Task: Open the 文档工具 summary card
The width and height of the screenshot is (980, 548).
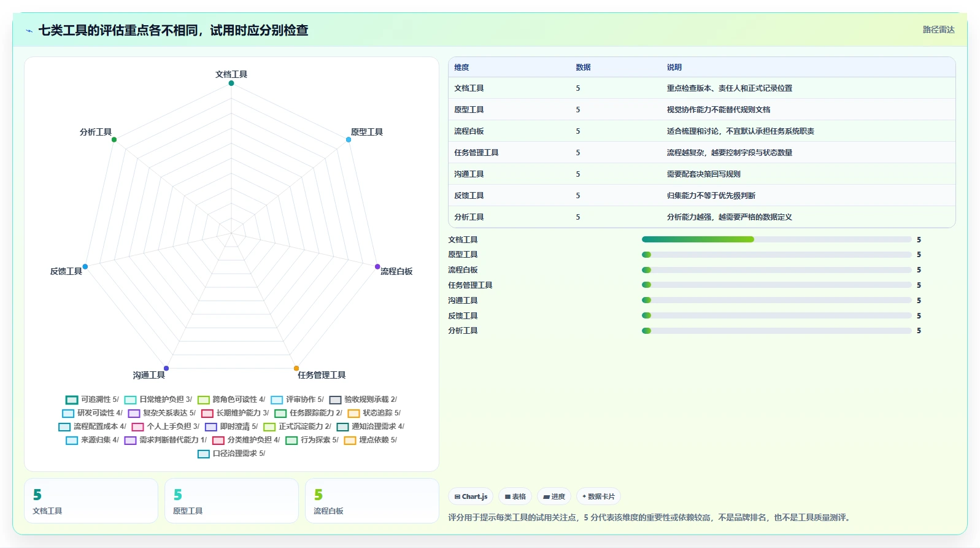Action: 91,501
